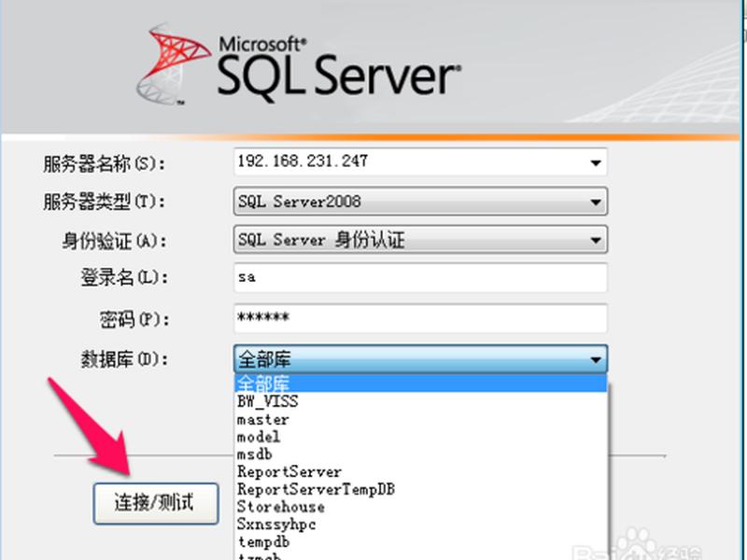Select 全部库 in the database list
This screenshot has width=747, height=560.
tap(421, 384)
